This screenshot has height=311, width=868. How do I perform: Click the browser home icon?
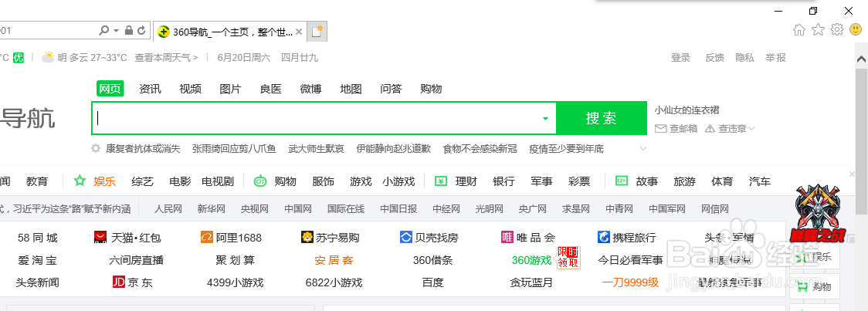(x=798, y=30)
